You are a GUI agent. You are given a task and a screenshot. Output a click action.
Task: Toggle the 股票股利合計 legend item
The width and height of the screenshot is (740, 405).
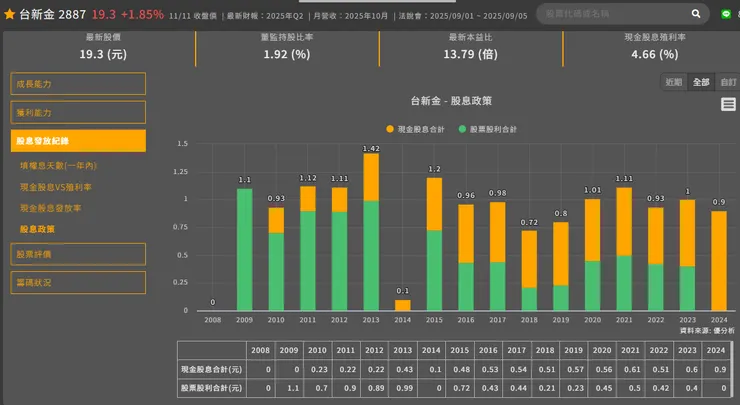click(x=488, y=129)
